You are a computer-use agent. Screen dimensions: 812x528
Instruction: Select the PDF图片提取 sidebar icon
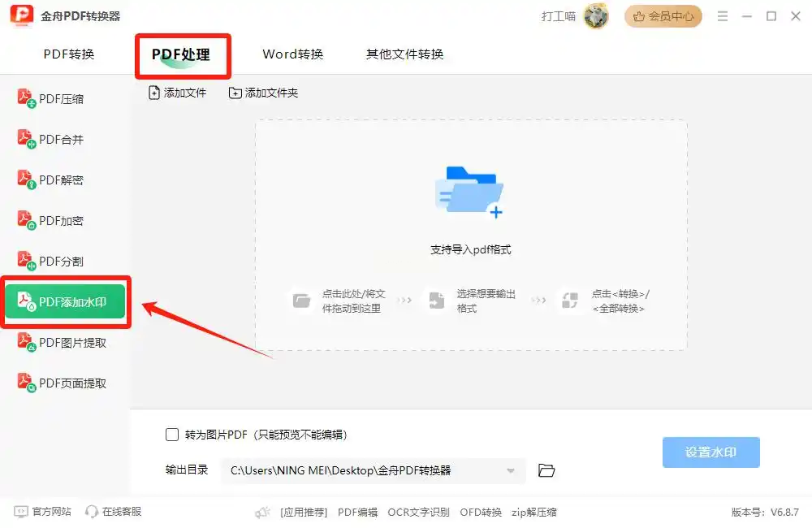click(x=26, y=342)
